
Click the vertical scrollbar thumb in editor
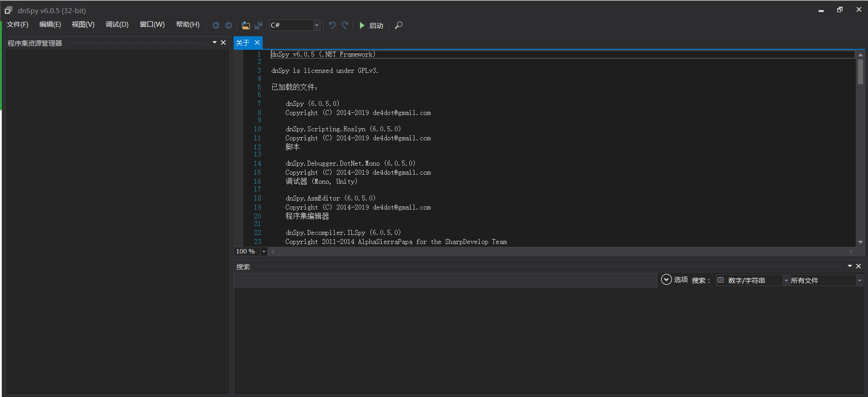pyautogui.click(x=860, y=72)
